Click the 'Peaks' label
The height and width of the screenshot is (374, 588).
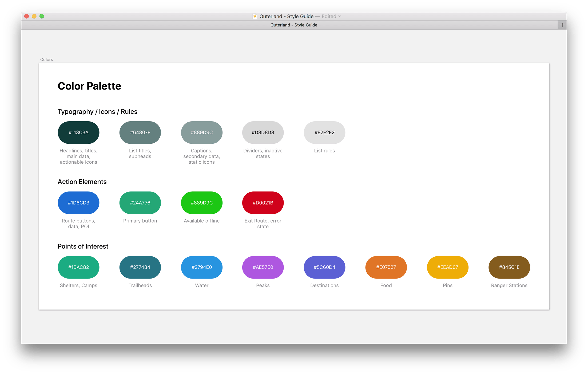[x=263, y=285]
